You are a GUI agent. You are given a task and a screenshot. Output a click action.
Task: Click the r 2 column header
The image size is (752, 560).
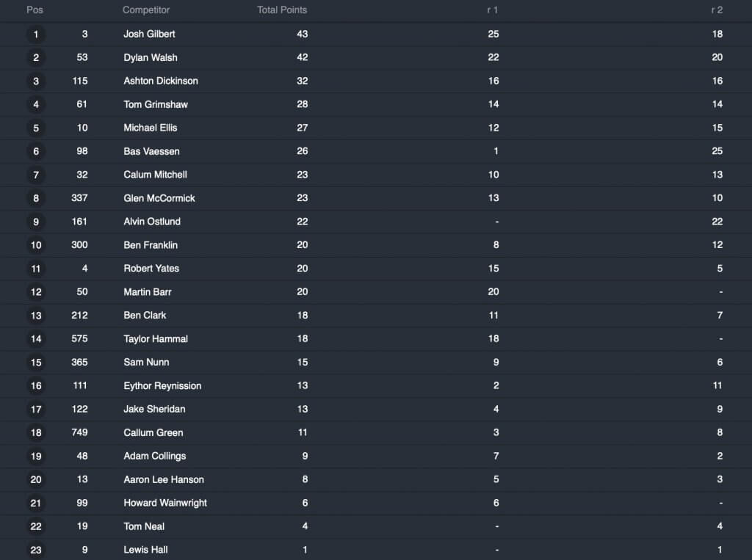[717, 10]
